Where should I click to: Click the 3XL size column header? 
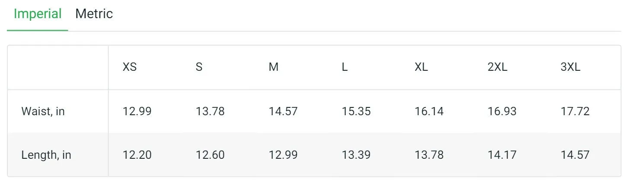click(x=571, y=67)
